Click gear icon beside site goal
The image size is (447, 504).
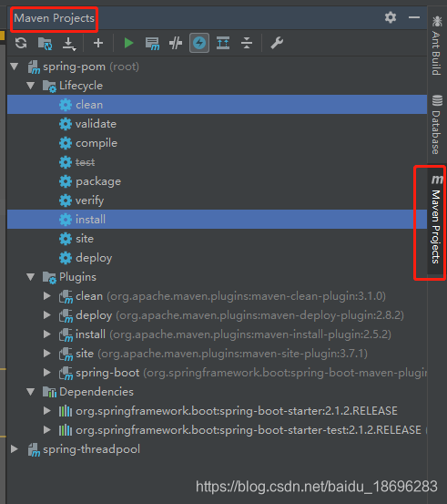[x=66, y=239]
